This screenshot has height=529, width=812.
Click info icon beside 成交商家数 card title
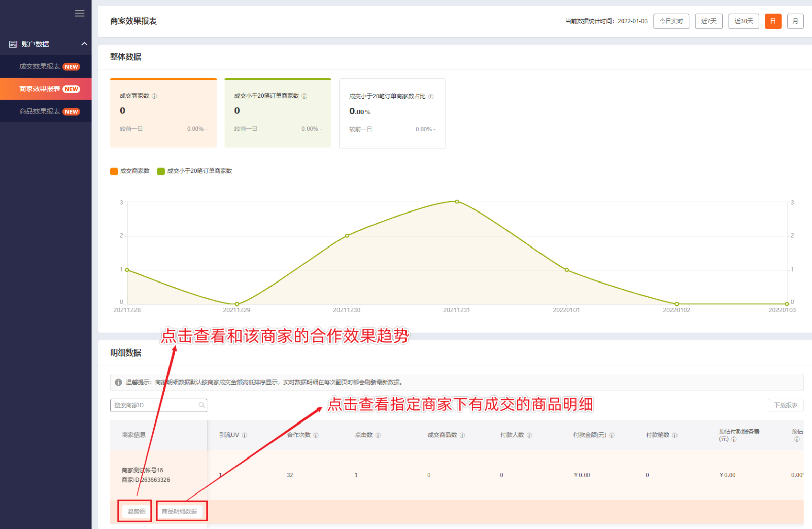click(x=154, y=96)
